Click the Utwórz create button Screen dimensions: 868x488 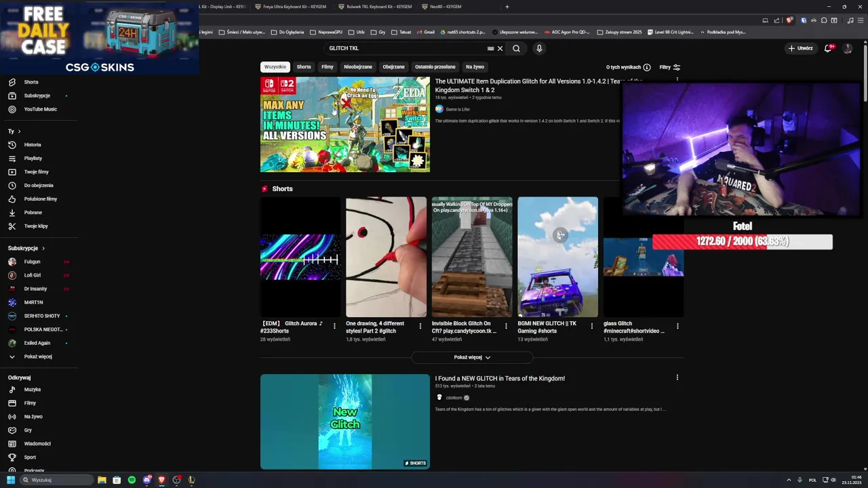(800, 48)
